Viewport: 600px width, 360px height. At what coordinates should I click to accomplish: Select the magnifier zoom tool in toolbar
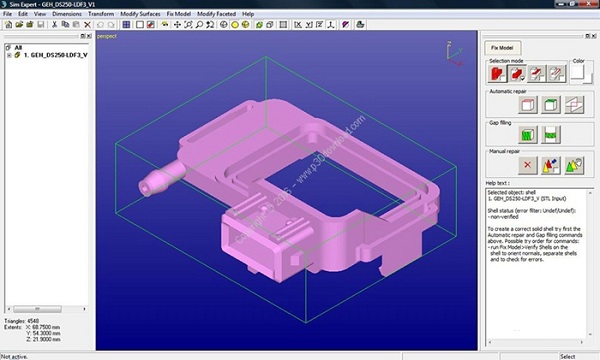pyautogui.click(x=199, y=24)
